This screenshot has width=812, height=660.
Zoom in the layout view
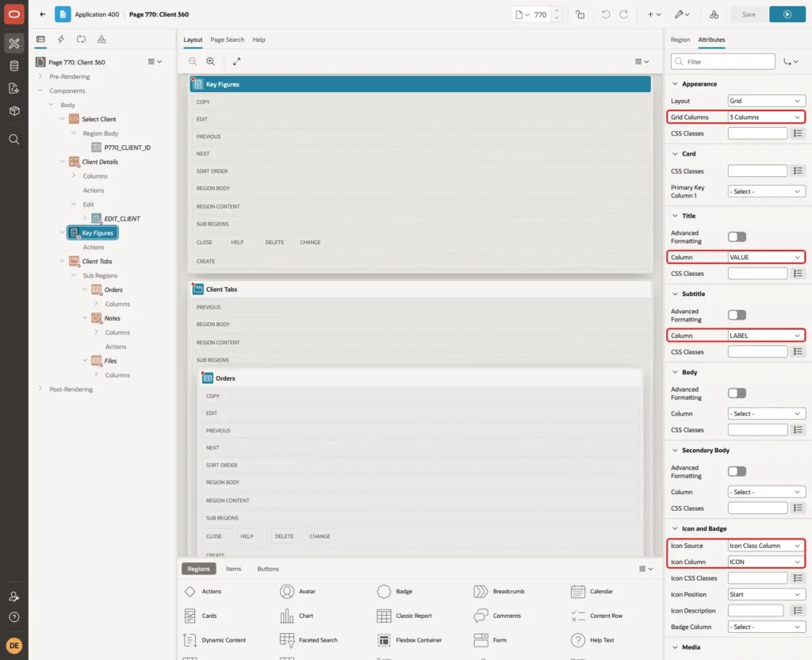211,61
